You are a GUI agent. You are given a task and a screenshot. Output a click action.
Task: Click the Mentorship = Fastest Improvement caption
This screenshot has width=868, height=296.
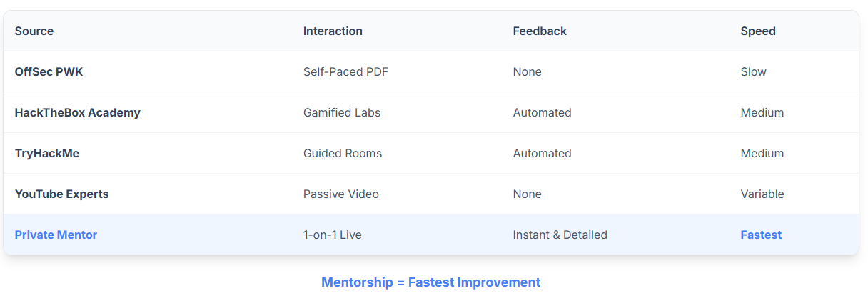(430, 282)
